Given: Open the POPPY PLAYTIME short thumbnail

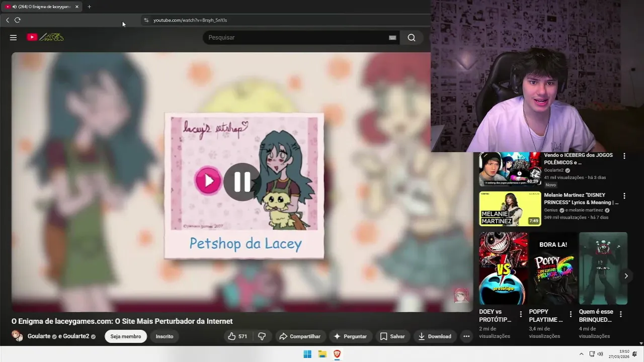Looking at the screenshot, I should point(553,268).
